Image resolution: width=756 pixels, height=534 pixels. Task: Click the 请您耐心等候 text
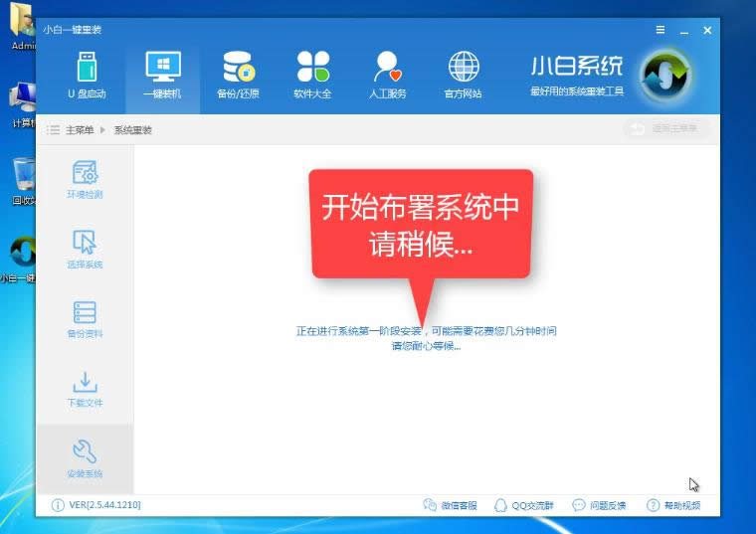point(426,346)
